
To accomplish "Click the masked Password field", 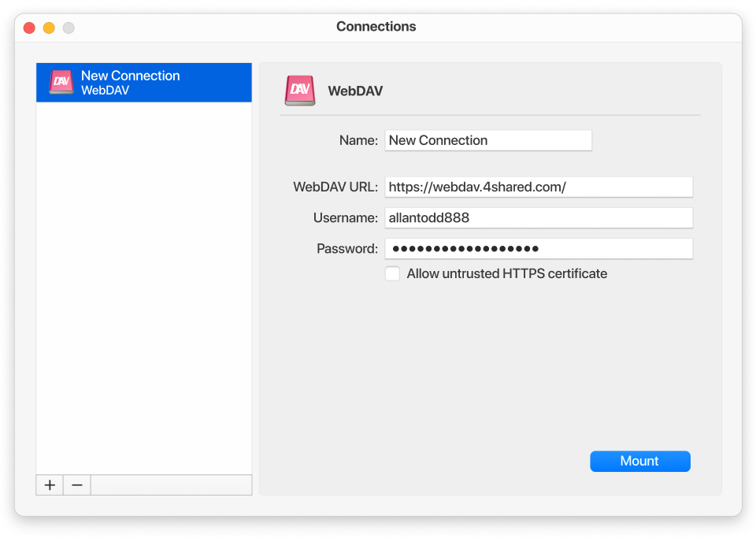I will click(539, 248).
